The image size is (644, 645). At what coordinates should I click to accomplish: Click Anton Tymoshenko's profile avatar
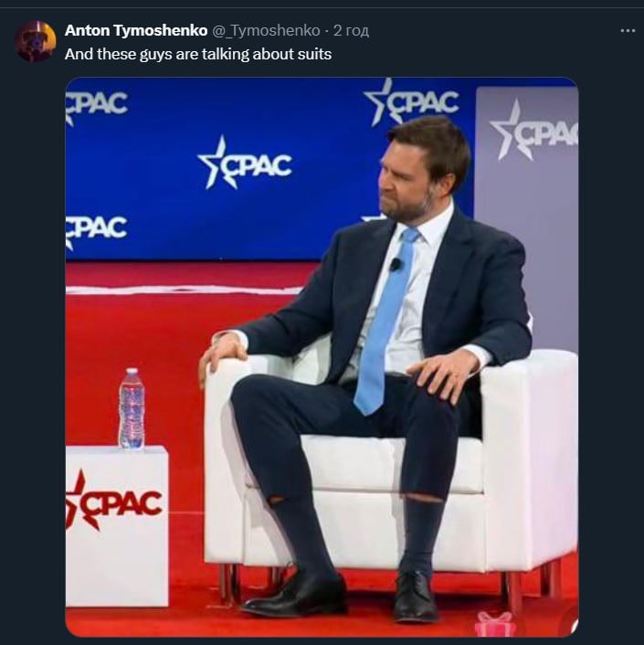(36, 41)
